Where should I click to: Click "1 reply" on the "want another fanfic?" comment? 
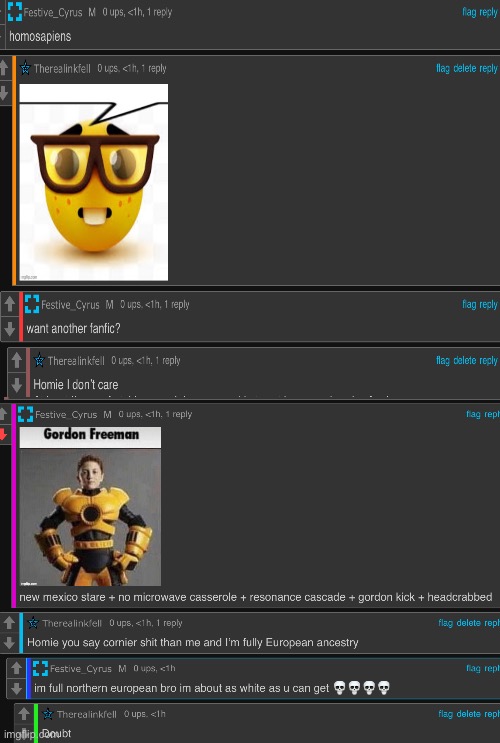pos(177,305)
